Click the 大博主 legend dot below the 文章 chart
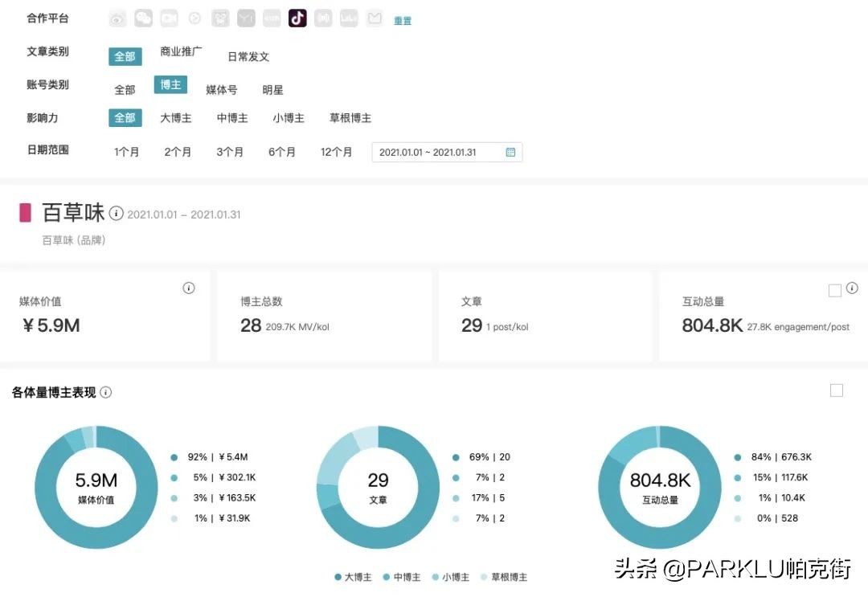The width and height of the screenshot is (868, 597). click(x=337, y=577)
